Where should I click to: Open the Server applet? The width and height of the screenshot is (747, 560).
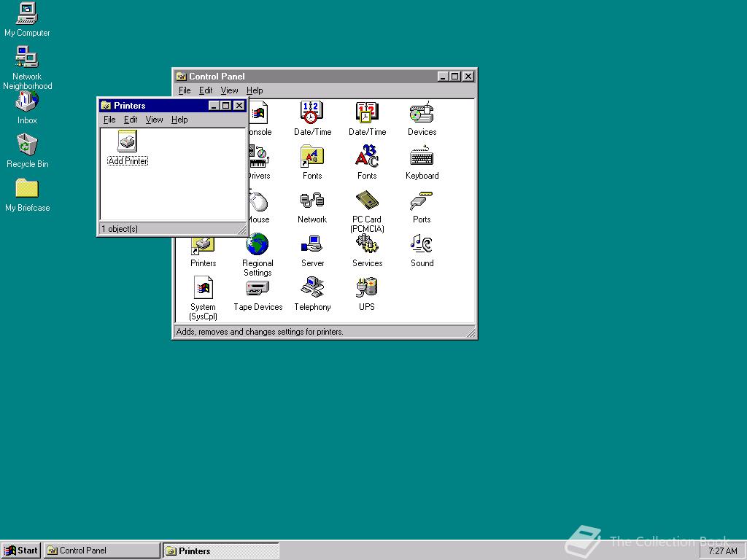[x=312, y=250]
